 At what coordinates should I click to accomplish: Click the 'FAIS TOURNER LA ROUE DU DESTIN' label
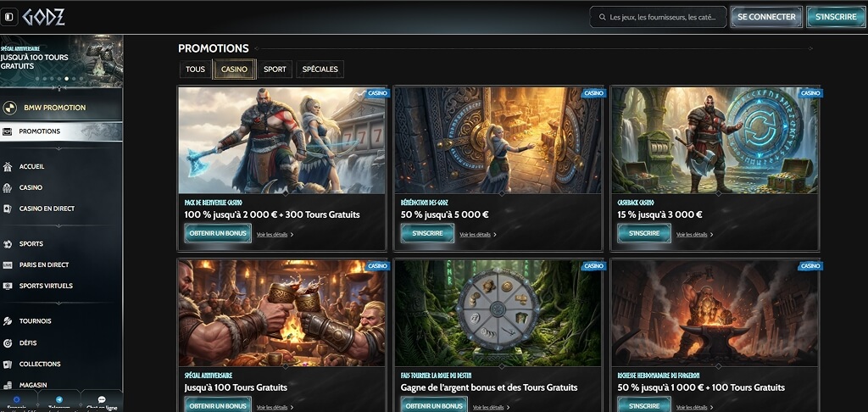[437, 376]
